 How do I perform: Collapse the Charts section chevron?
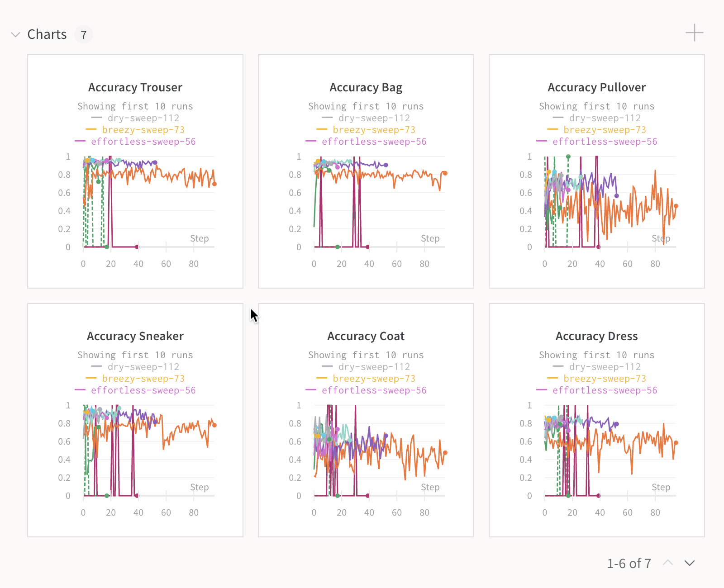[15, 35]
